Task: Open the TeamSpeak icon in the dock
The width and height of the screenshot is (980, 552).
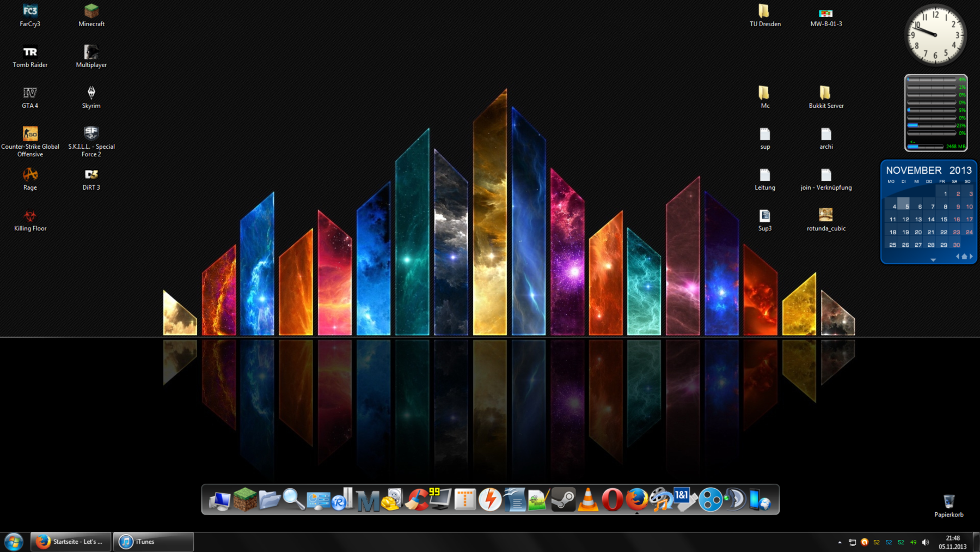Action: pos(735,499)
